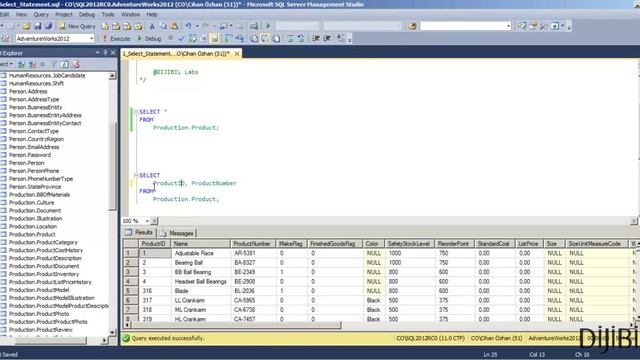Click the ProductID column header
The image size is (640, 360).
point(154,244)
